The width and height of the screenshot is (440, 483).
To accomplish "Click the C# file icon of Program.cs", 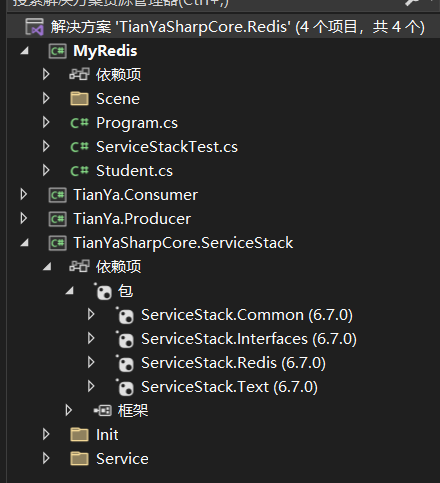I will 79,123.
